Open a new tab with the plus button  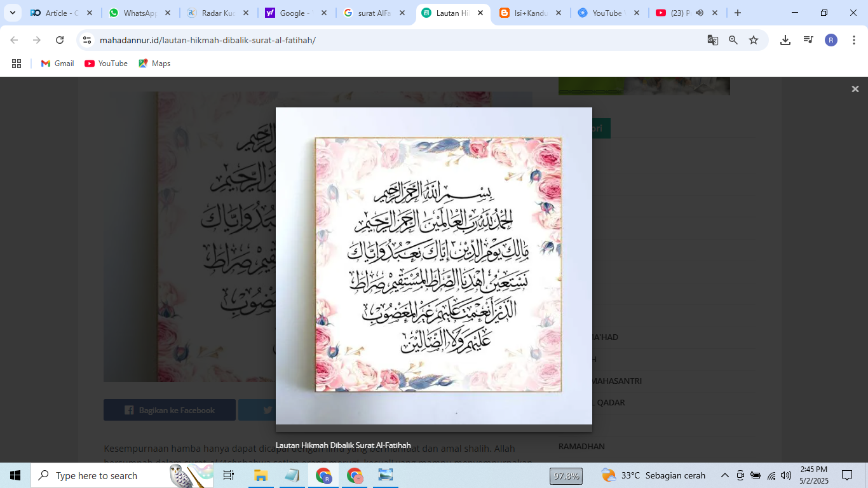coord(737,13)
